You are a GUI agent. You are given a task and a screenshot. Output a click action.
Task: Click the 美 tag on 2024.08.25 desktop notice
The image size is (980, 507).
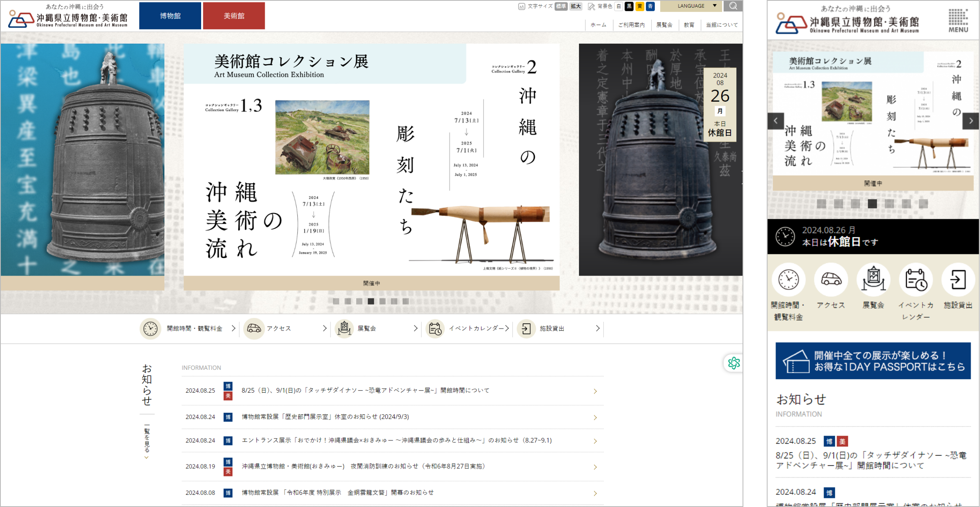point(228,396)
